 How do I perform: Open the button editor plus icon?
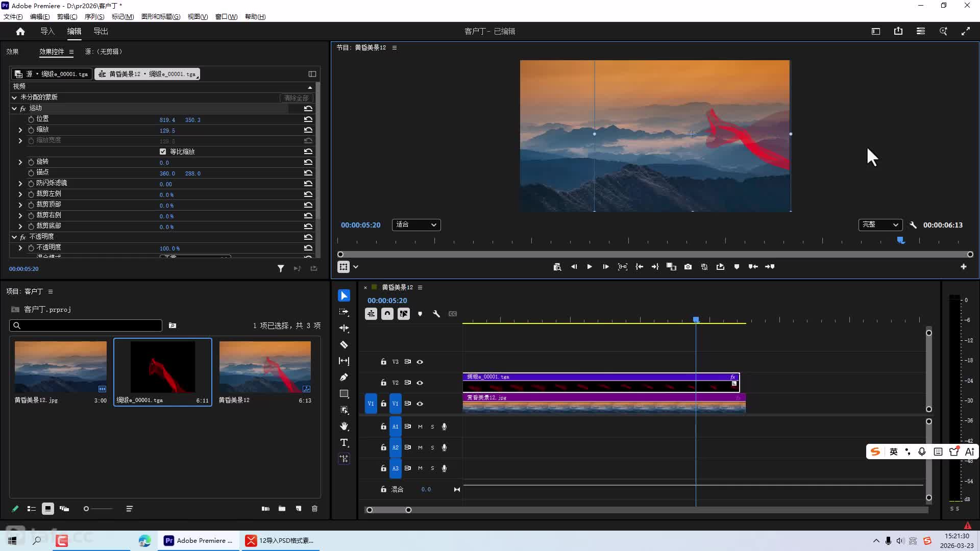click(964, 267)
